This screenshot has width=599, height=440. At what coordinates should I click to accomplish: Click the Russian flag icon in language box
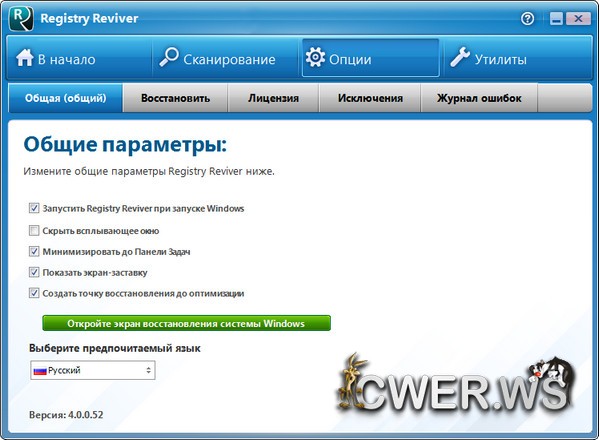pos(40,370)
